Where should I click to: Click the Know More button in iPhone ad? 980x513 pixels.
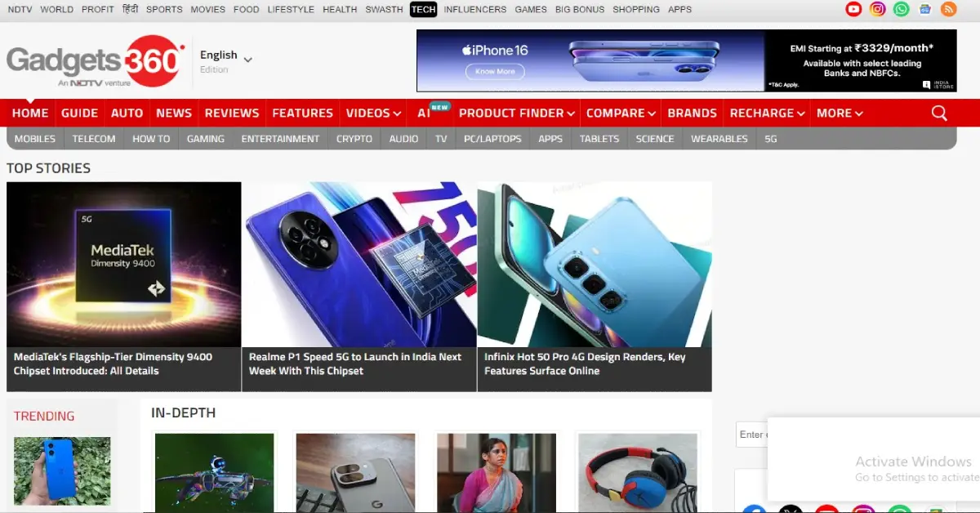pyautogui.click(x=495, y=71)
